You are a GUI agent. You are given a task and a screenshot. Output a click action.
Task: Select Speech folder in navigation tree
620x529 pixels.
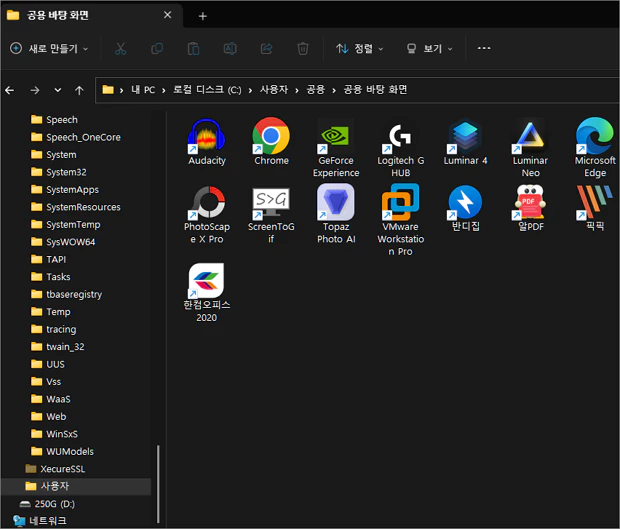click(x=54, y=119)
